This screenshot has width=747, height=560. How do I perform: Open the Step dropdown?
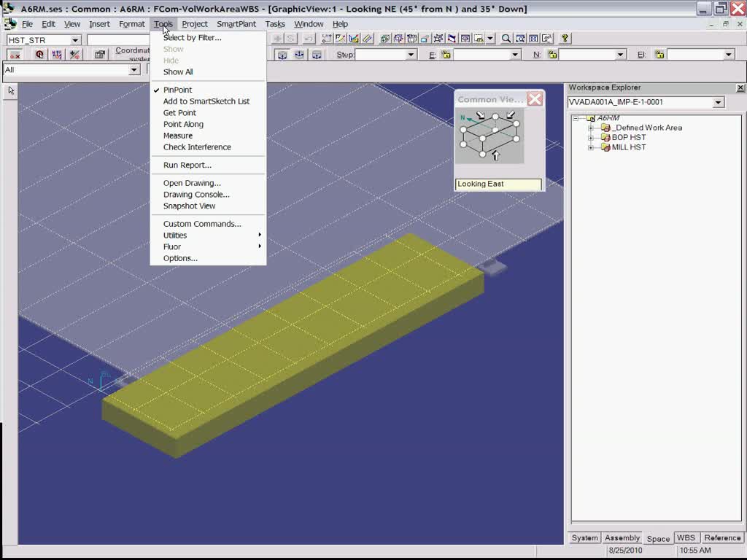coord(411,55)
